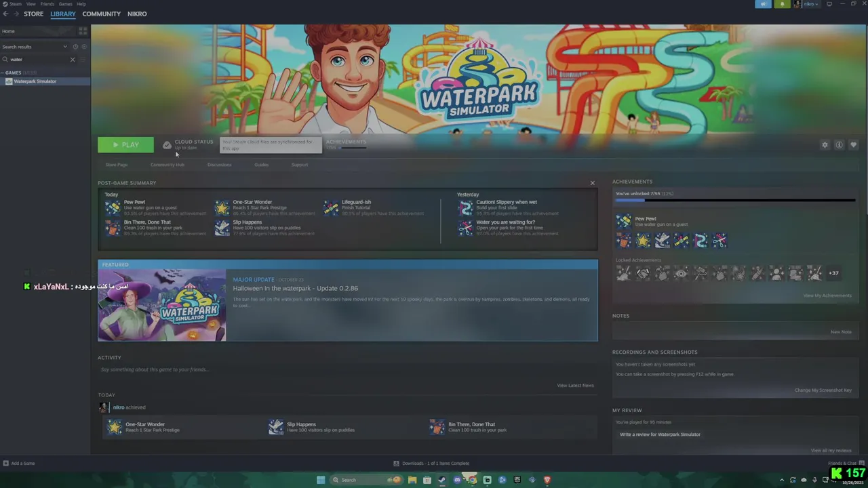Click View Latest News

(575, 386)
